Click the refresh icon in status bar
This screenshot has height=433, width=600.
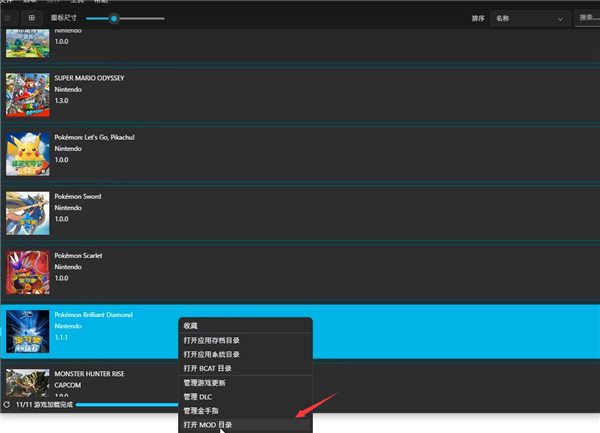tap(7, 404)
